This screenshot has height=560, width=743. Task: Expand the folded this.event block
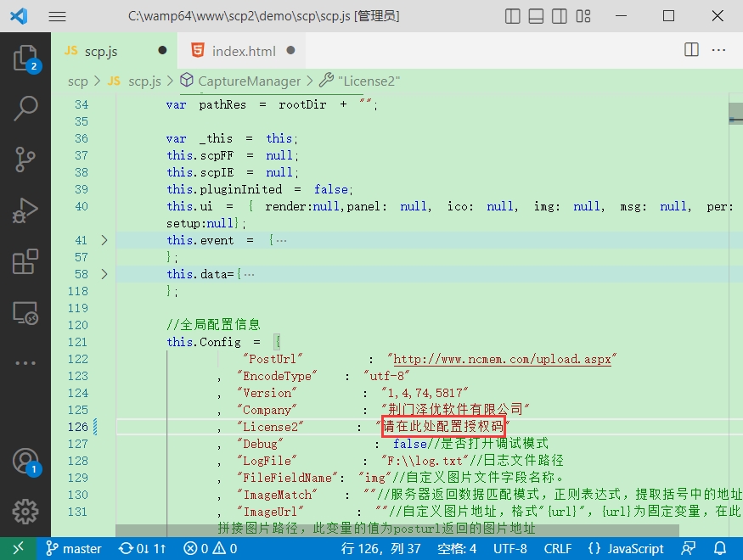pos(104,240)
